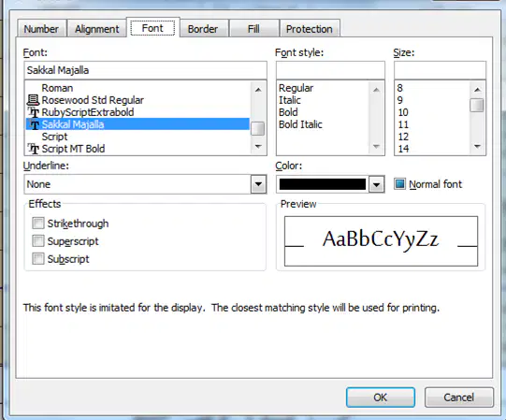The height and width of the screenshot is (420, 506).
Task: Tick the Normal font checkbox
Action: pyautogui.click(x=399, y=184)
